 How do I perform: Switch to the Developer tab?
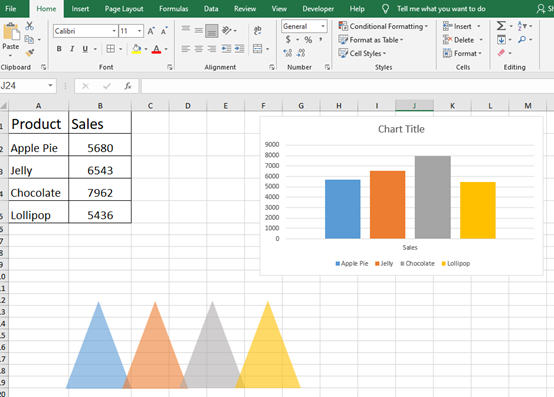point(318,8)
